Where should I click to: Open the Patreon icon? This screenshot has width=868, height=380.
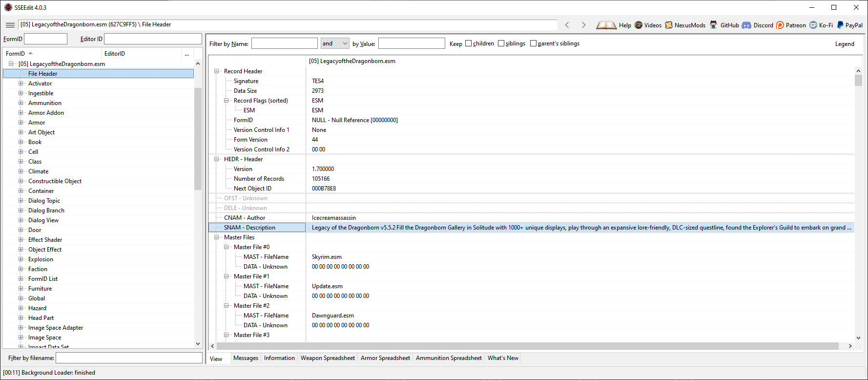[780, 25]
